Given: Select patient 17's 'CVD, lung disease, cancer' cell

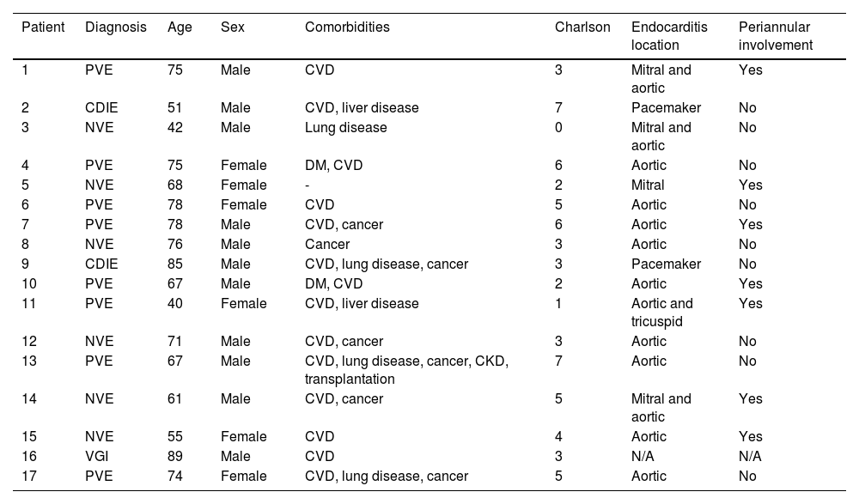Looking at the screenshot, I should 387,477.
